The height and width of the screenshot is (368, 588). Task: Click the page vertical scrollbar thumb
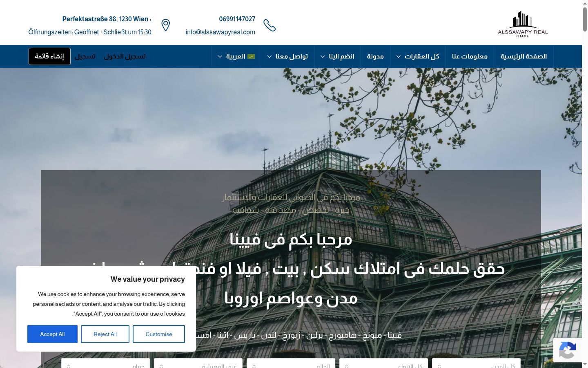point(585,18)
